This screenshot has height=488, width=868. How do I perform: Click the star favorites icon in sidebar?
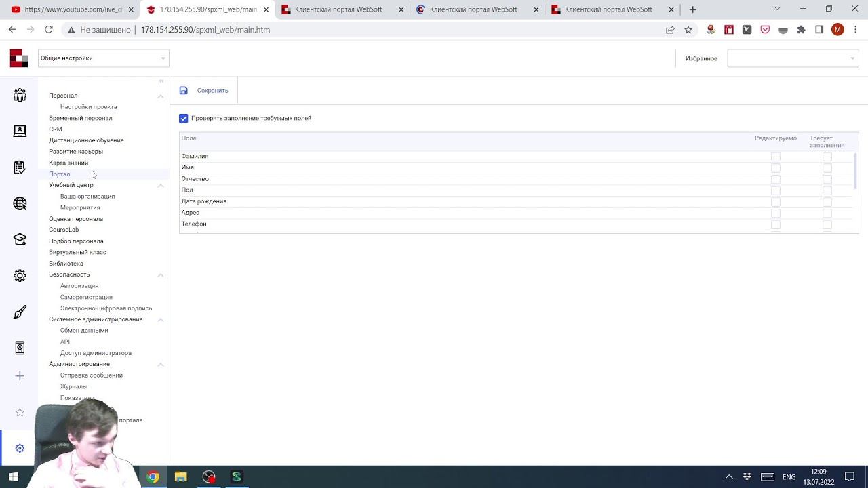click(20, 412)
